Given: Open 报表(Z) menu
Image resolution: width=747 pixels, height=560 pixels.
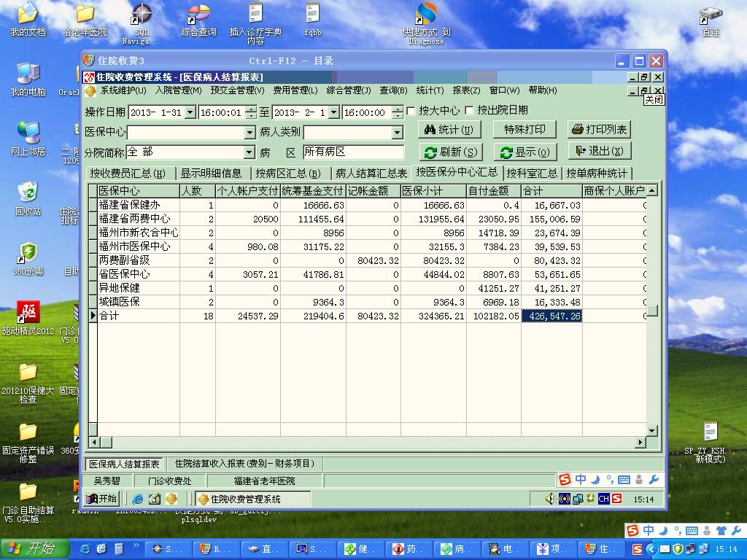Looking at the screenshot, I should pyautogui.click(x=466, y=90).
